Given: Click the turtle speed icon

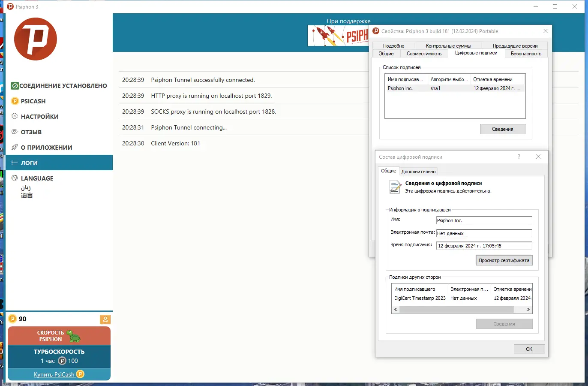Looking at the screenshot, I should pos(73,336).
